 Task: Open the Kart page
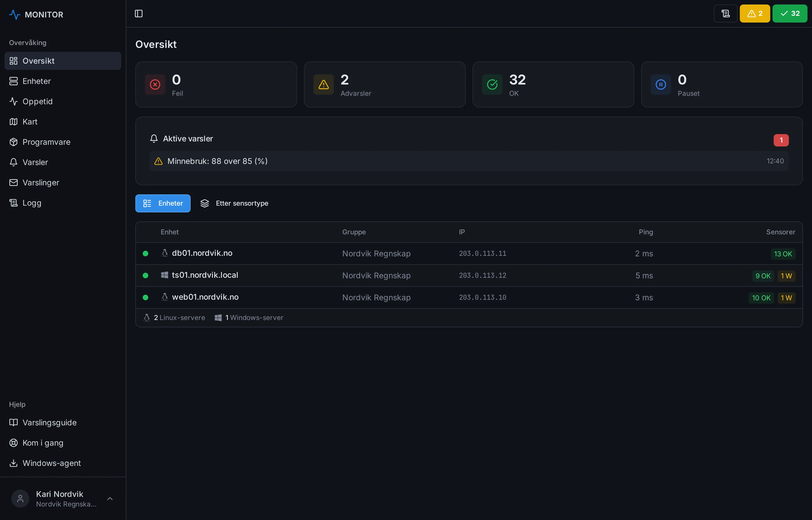point(63,122)
